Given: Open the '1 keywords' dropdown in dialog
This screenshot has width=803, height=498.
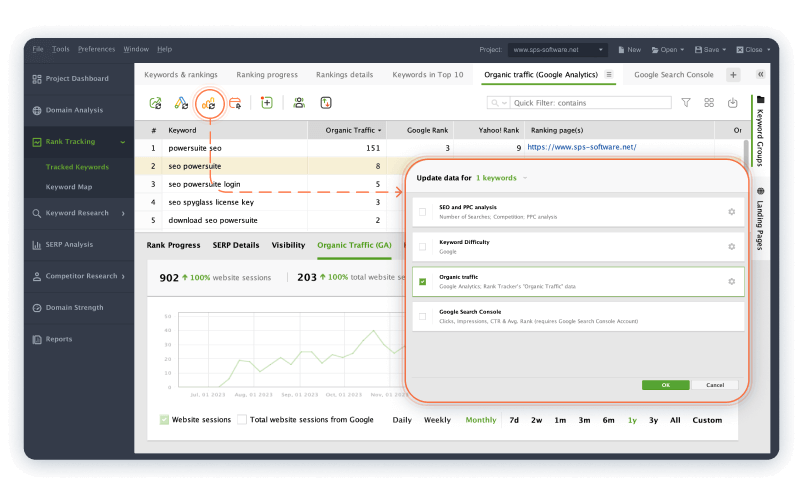Looking at the screenshot, I should (501, 178).
